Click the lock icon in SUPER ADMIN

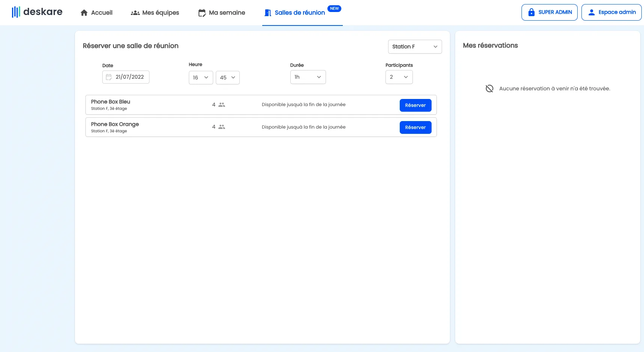tap(531, 12)
